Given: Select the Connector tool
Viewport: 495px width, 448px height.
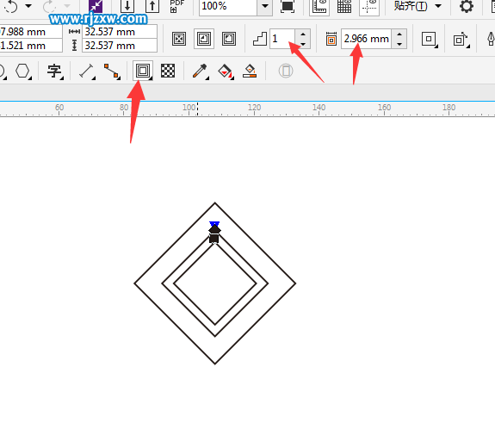Looking at the screenshot, I should click(112, 71).
